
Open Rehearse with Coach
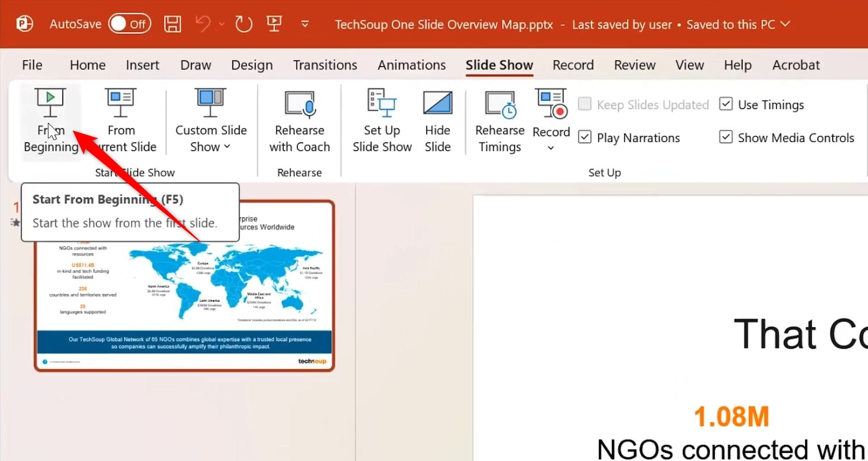coord(299,121)
